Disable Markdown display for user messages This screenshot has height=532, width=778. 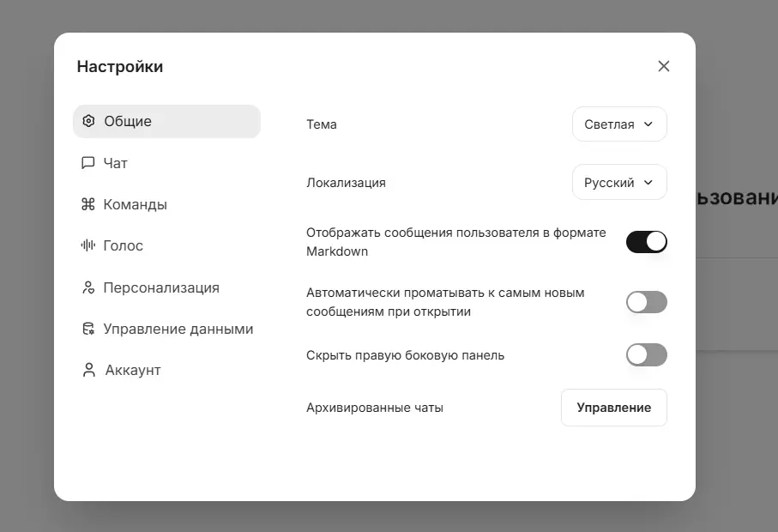point(646,242)
